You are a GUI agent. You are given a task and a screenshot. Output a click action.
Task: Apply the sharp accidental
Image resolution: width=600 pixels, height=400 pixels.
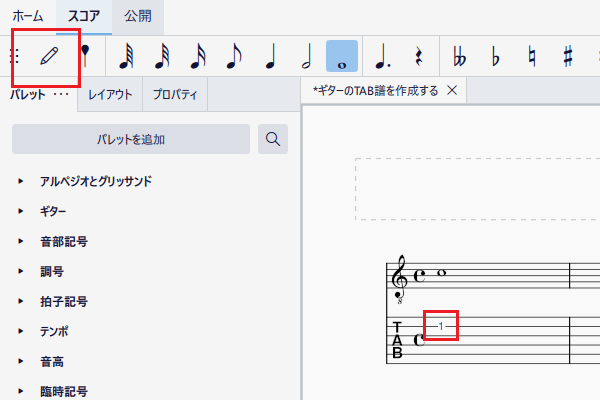point(568,56)
